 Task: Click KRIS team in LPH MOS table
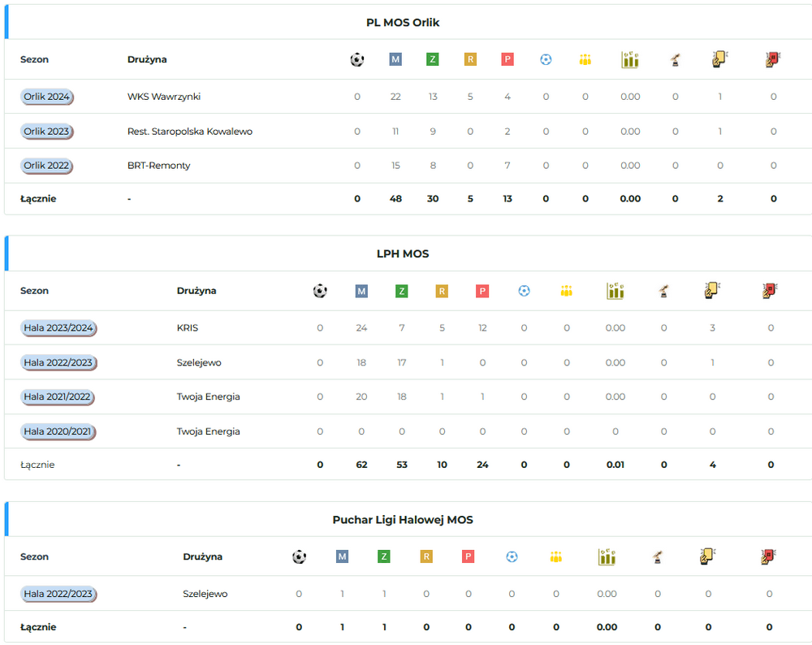pos(188,328)
